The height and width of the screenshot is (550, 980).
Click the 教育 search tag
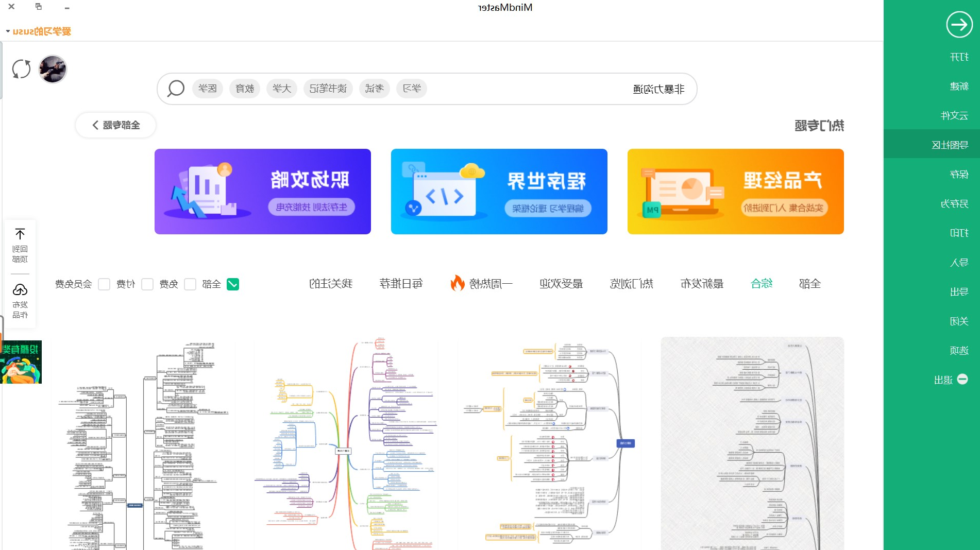point(245,89)
